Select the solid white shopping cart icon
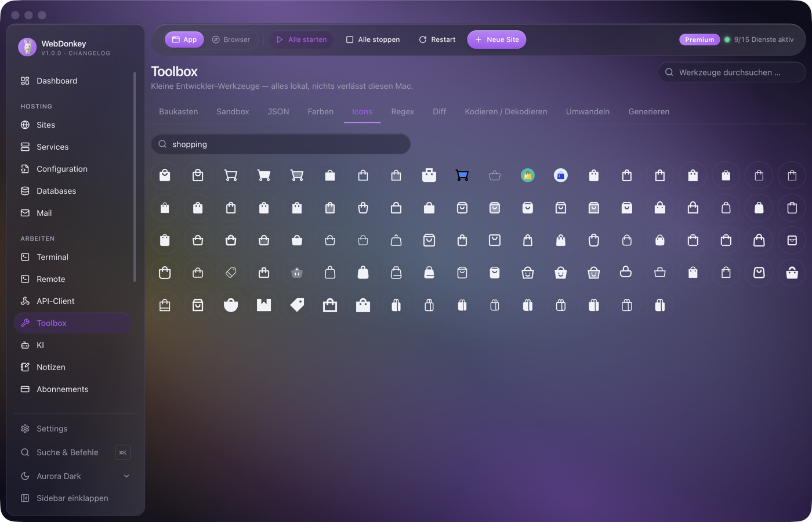This screenshot has height=522, width=812. coord(264,175)
